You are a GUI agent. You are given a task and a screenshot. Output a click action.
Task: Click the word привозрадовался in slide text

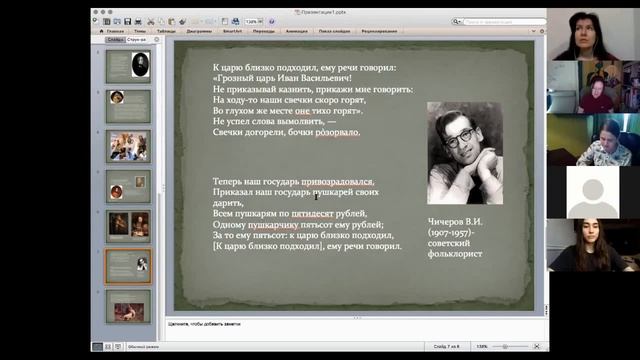(x=338, y=181)
